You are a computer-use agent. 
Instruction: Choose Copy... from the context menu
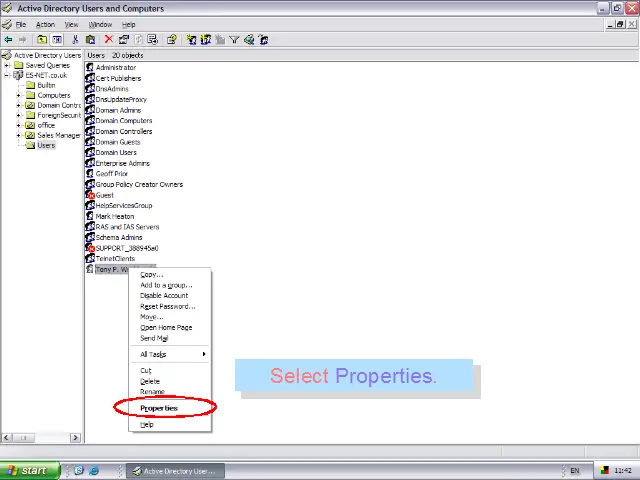pos(170,275)
